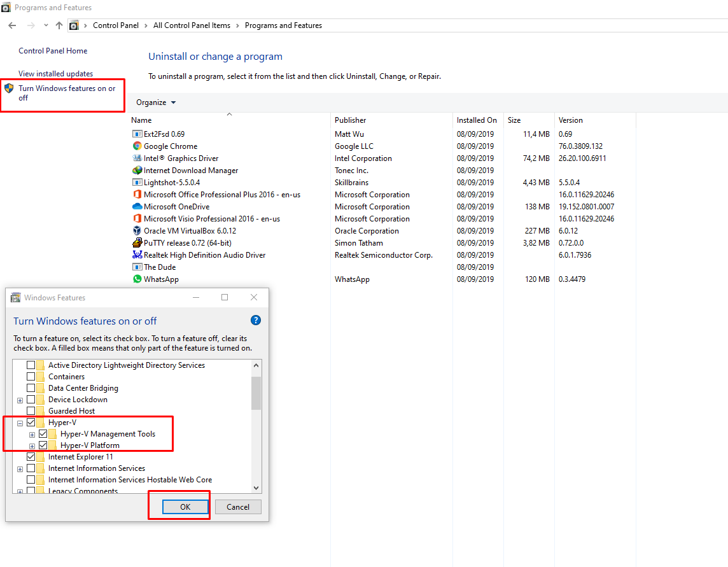
Task: Click the forward navigation arrow
Action: coord(31,25)
